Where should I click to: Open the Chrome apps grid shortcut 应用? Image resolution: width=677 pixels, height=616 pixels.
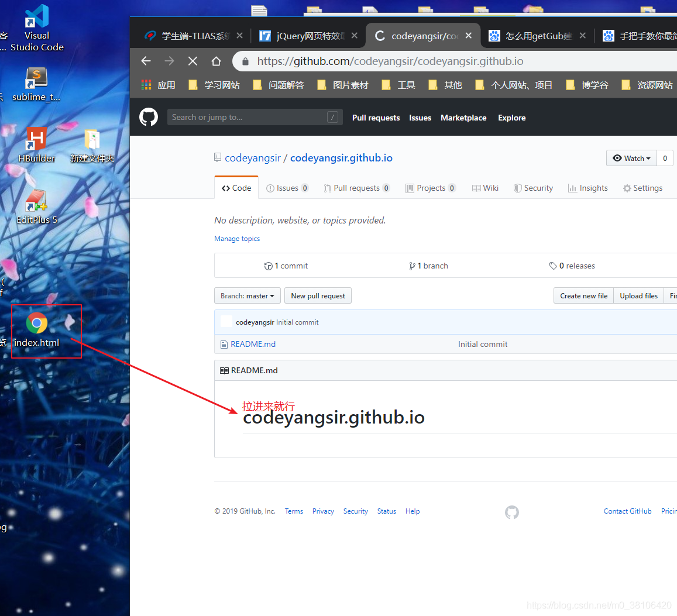158,85
